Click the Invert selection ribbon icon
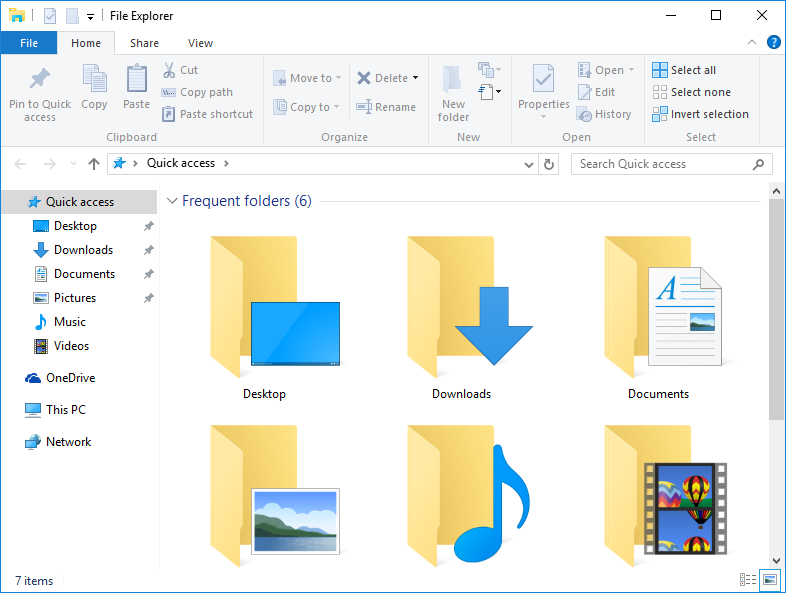The width and height of the screenshot is (786, 593). coord(660,114)
